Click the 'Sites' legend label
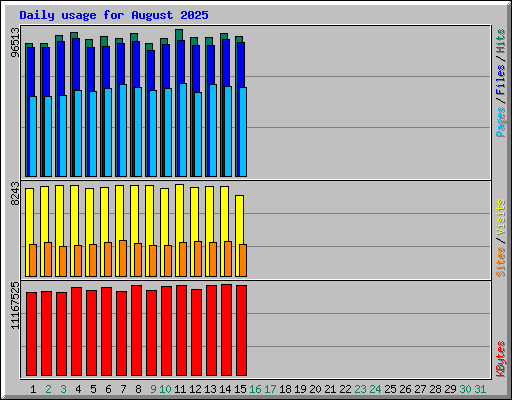Screen dimensions: 512x400 pos(501,262)
